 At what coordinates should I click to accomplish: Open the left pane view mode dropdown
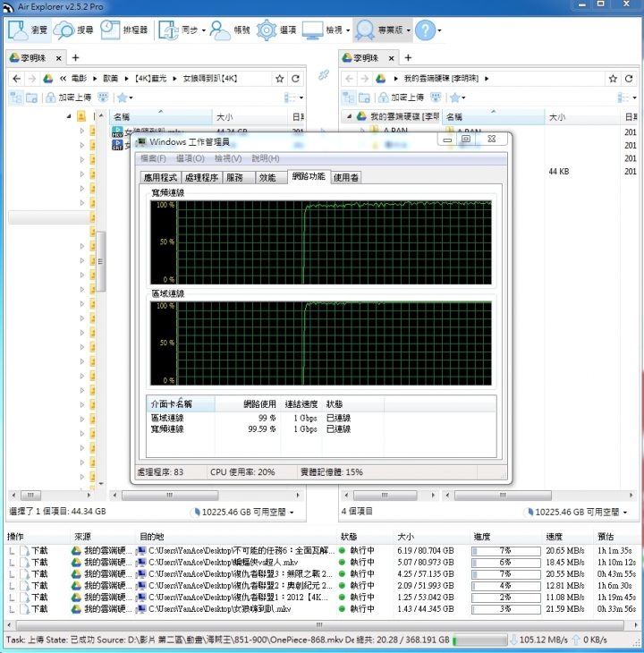(x=301, y=98)
